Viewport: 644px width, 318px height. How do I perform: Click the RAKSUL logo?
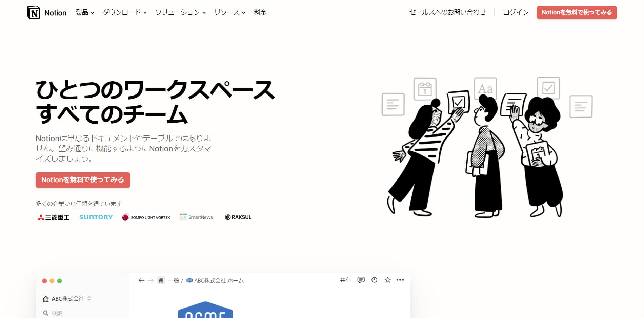tap(238, 217)
